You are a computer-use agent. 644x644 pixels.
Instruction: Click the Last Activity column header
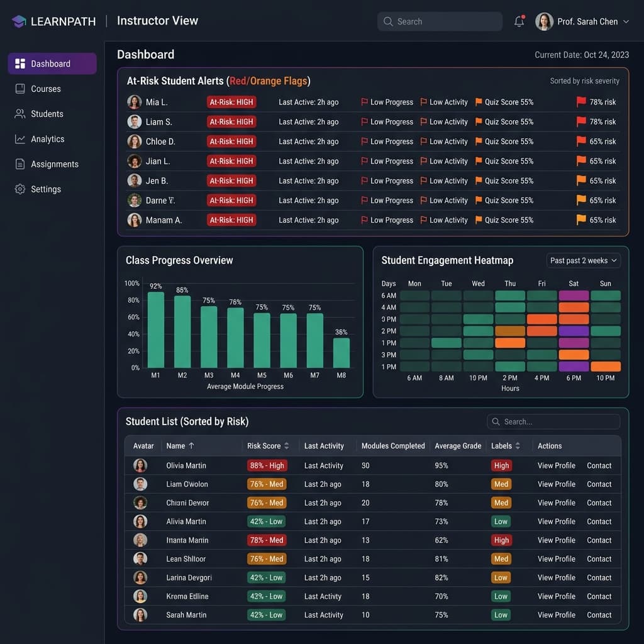(324, 446)
